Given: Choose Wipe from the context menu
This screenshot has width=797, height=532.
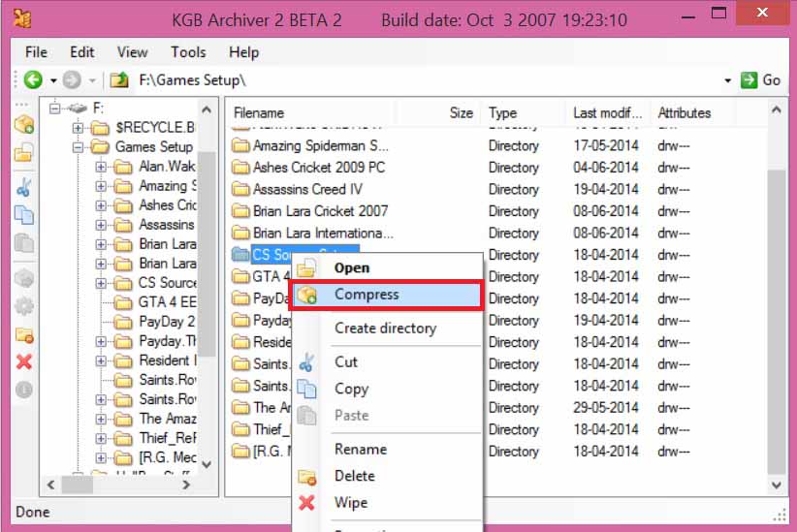Looking at the screenshot, I should click(x=387, y=503).
